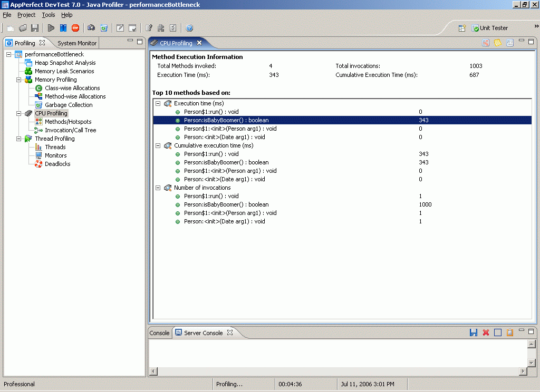This screenshot has width=540, height=392.
Task: Click the console scrollbar up arrow
Action: click(532, 344)
